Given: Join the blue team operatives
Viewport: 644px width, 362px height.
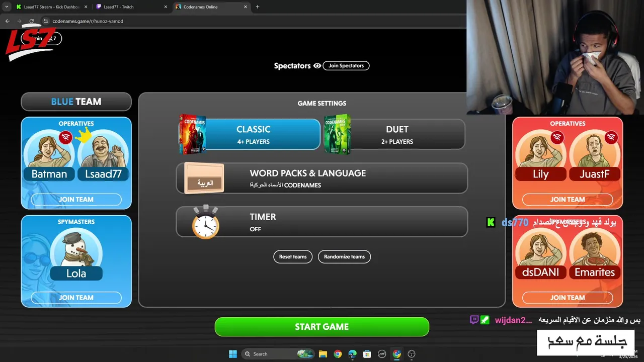Looking at the screenshot, I should tap(76, 200).
